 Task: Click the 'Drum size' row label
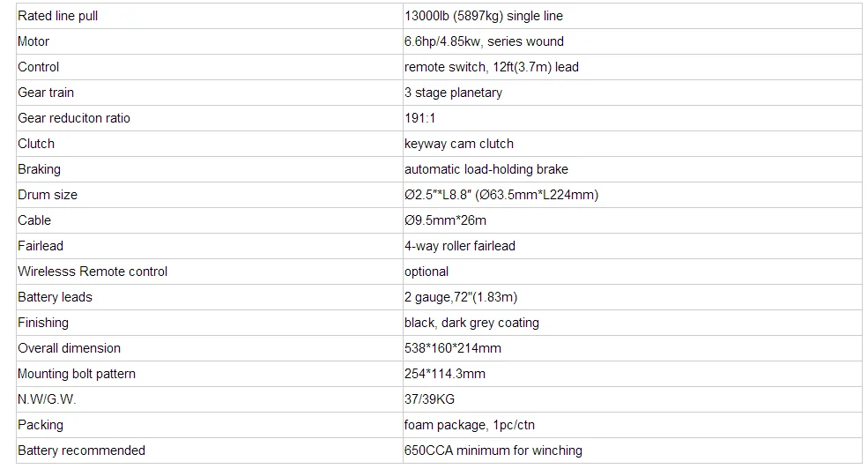coord(209,195)
